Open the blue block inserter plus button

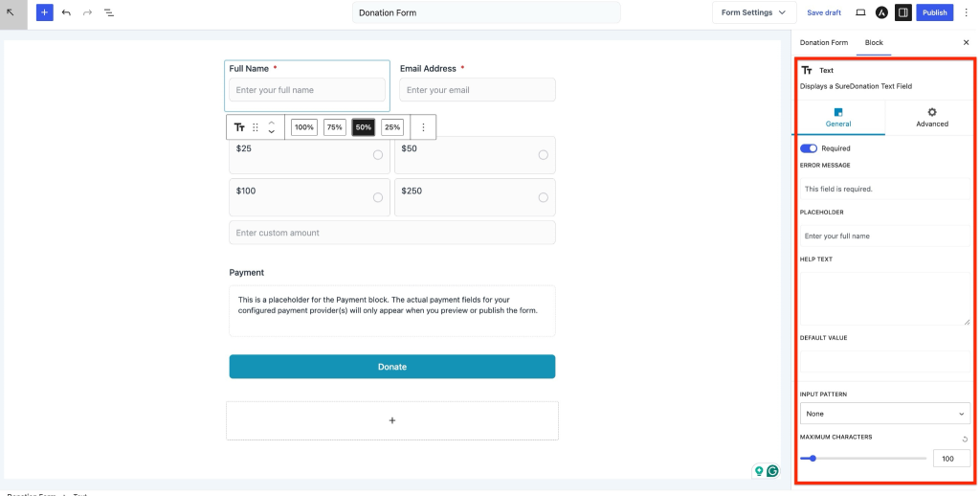coord(44,12)
